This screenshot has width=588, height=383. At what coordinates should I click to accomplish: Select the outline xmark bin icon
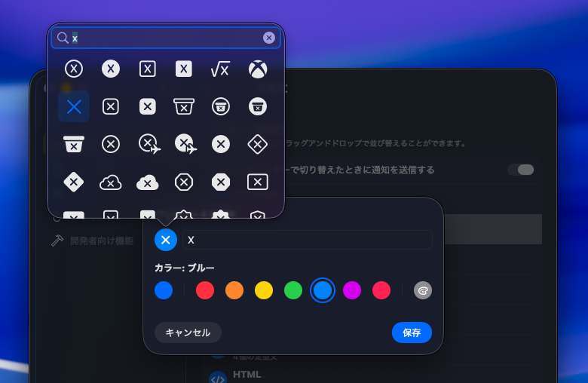point(184,107)
